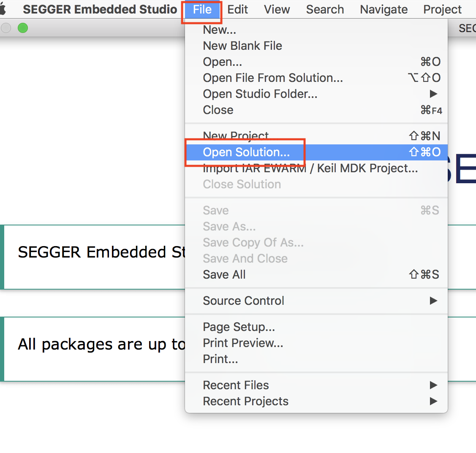Select Print Preview... entry
Image resolution: width=476 pixels, height=453 pixels.
316,343
